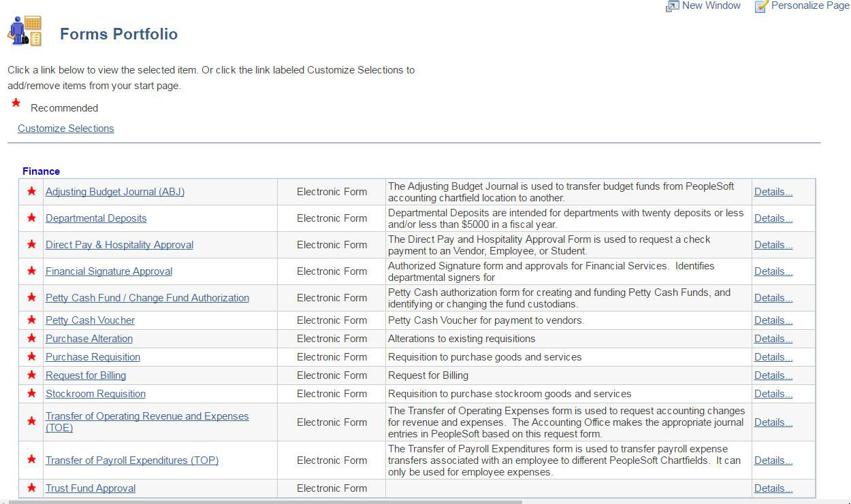
Task: View Details for Petty Cash Fund Authorization
Action: pyautogui.click(x=773, y=298)
